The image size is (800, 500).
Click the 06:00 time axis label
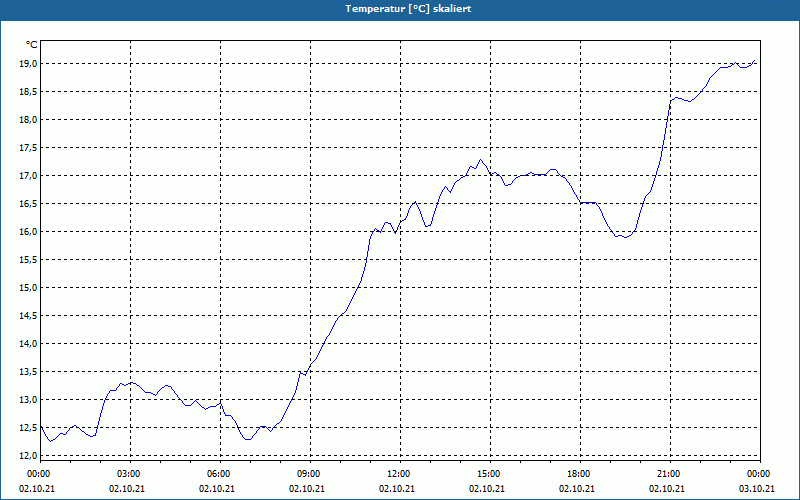220,474
